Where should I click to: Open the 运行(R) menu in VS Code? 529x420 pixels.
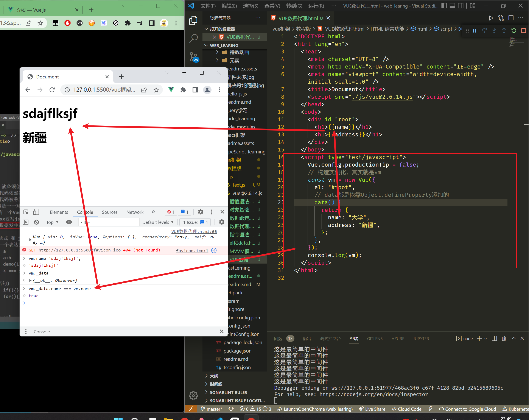(316, 6)
